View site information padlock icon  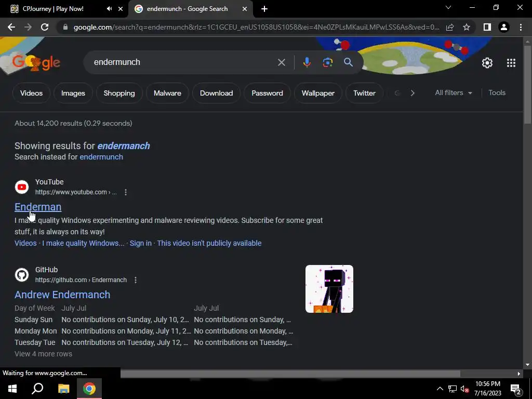(x=65, y=27)
